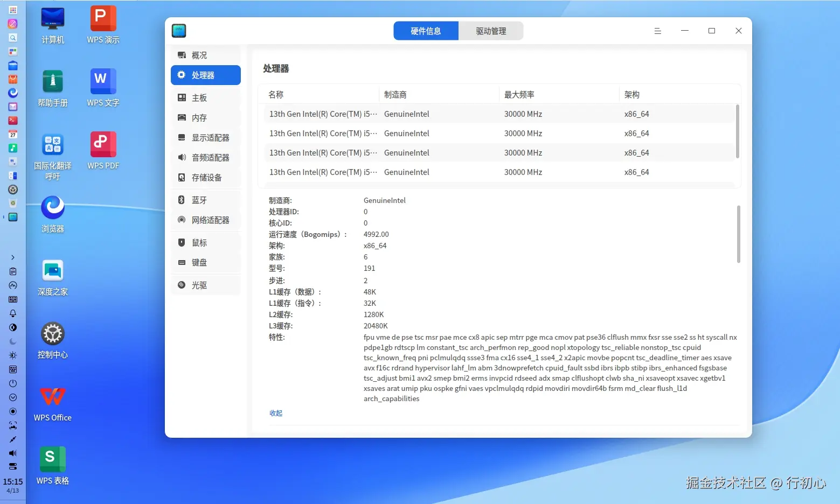Open the trash in the dock
The image size is (840, 504).
tap(13, 203)
